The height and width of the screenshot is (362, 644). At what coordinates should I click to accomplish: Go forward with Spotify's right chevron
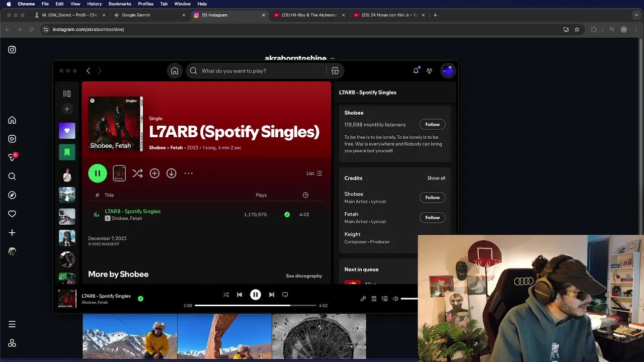click(x=99, y=71)
